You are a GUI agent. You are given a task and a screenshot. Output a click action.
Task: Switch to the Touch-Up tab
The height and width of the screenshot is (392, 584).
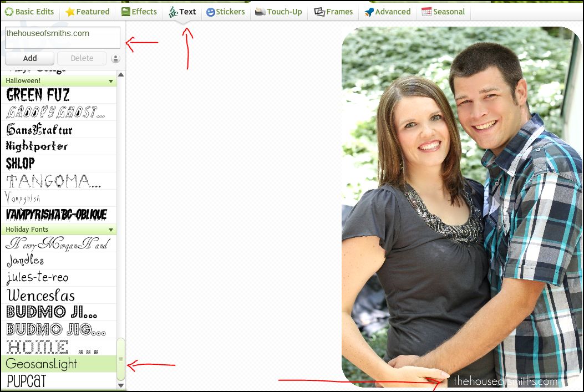click(x=278, y=12)
